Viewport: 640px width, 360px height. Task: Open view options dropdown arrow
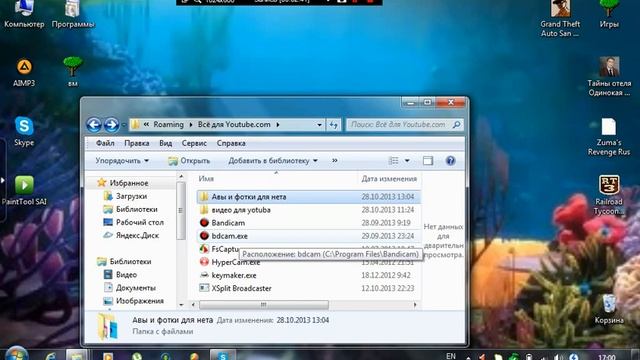[x=407, y=161]
